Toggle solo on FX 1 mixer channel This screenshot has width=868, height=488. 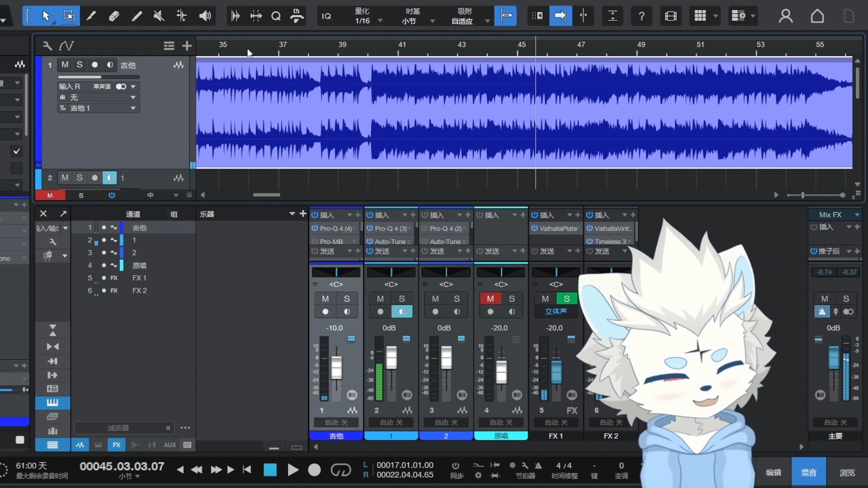tap(566, 299)
